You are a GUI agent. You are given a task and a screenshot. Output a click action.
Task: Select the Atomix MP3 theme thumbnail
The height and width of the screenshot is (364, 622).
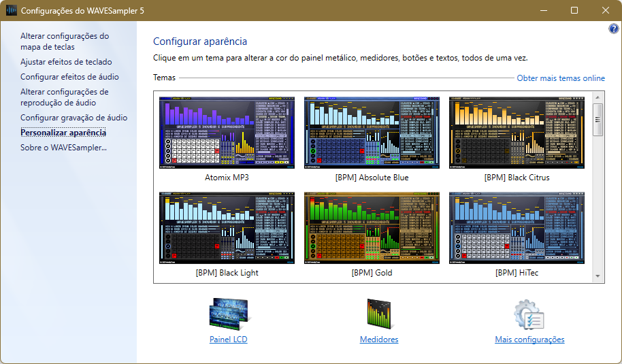tap(227, 133)
